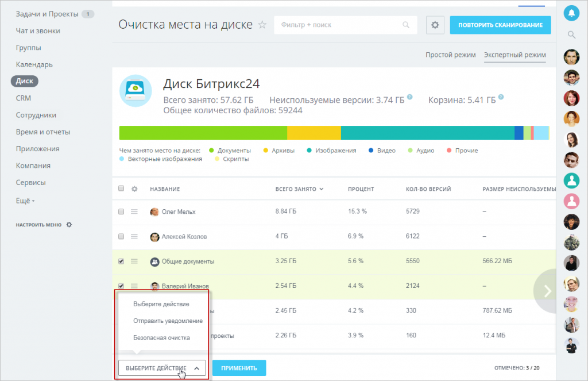Click yellow Архивы segment of usage bar
The height and width of the screenshot is (381, 588).
coord(314,133)
